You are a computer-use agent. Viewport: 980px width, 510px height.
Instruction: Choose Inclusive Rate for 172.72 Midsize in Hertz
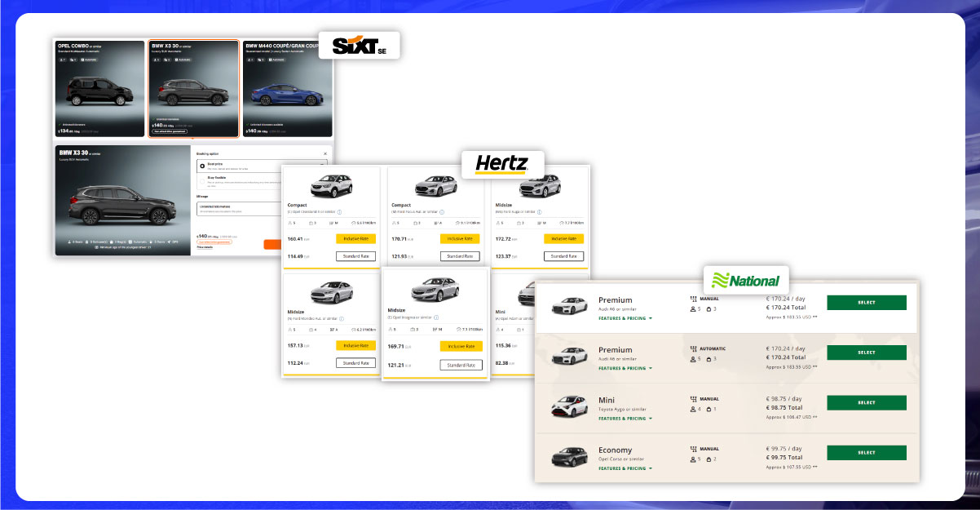563,239
